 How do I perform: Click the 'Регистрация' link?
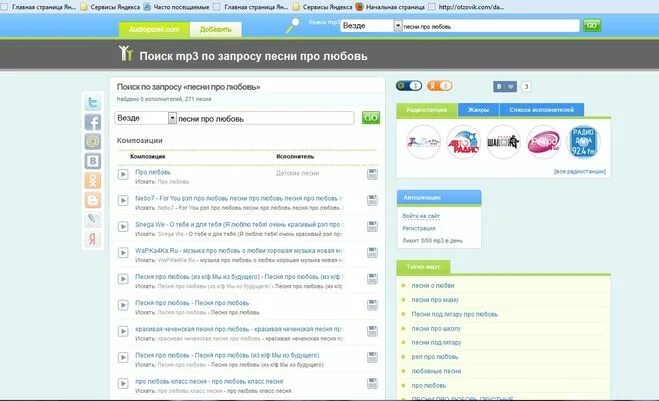click(x=419, y=228)
